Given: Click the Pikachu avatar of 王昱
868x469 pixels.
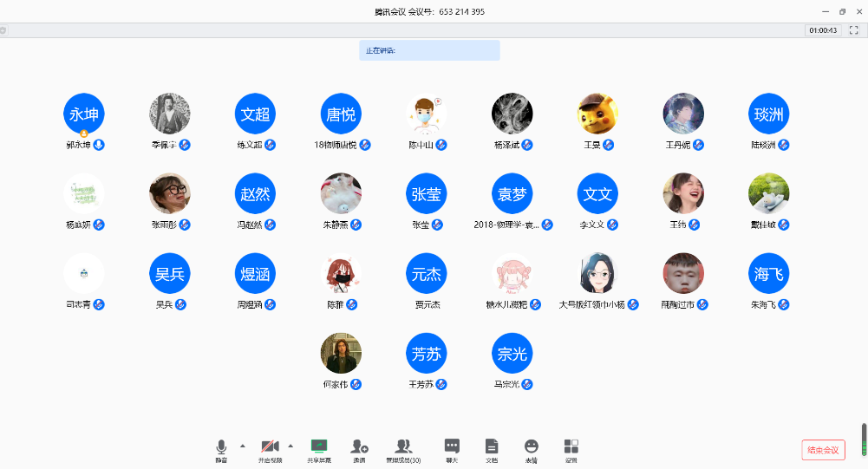Looking at the screenshot, I should pos(598,114).
